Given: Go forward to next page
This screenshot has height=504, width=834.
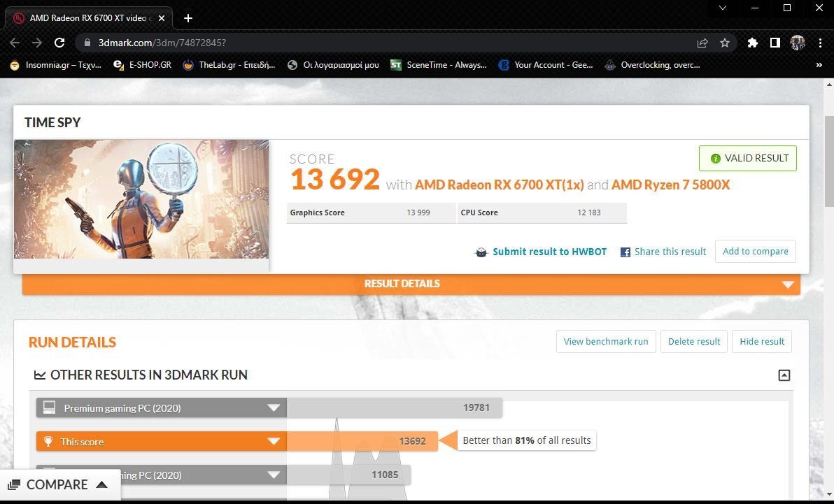Looking at the screenshot, I should pyautogui.click(x=36, y=43).
